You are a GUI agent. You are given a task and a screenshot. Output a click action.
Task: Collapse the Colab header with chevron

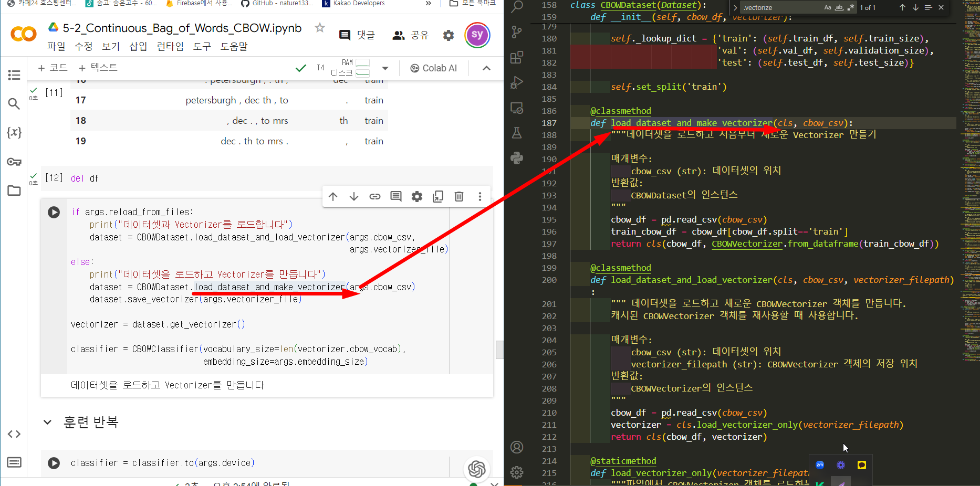click(486, 68)
